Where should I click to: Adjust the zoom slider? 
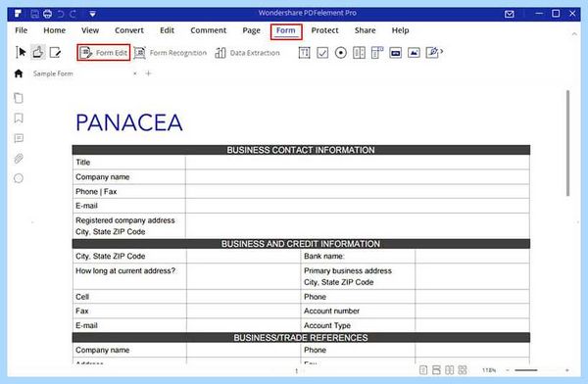(x=525, y=370)
